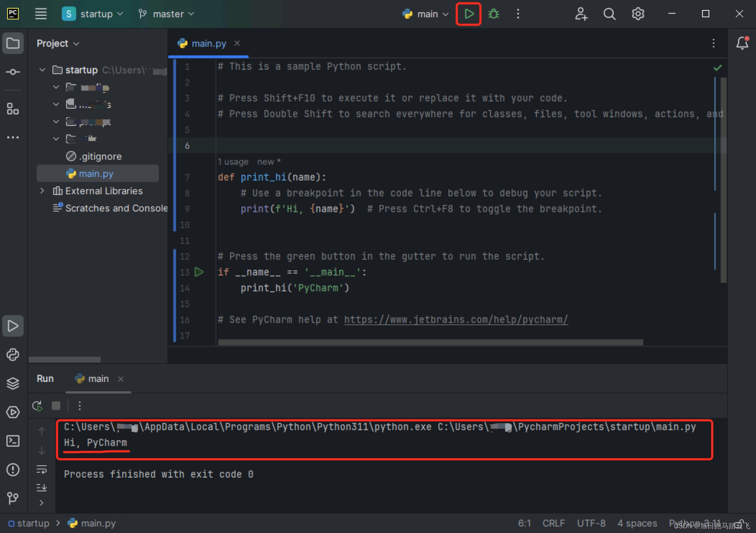Expand the External Libraries node
756x533 pixels.
click(42, 191)
